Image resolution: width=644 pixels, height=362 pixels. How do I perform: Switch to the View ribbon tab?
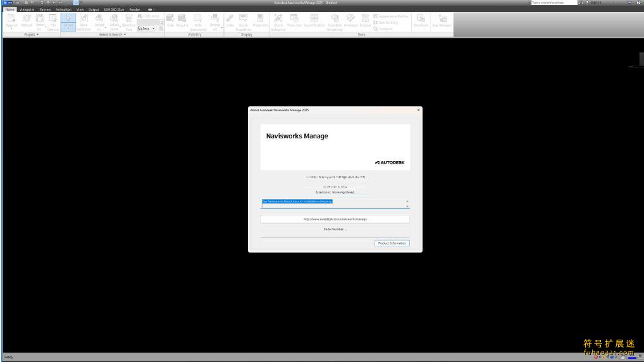click(x=80, y=9)
